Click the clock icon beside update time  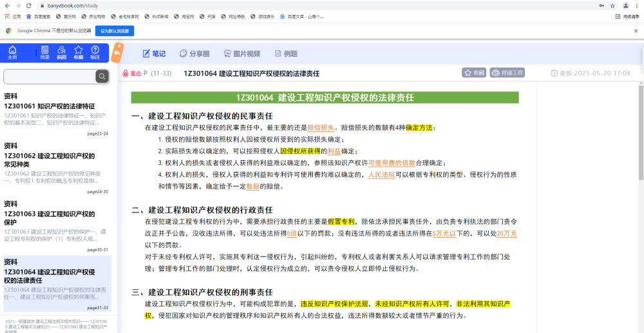554,73
